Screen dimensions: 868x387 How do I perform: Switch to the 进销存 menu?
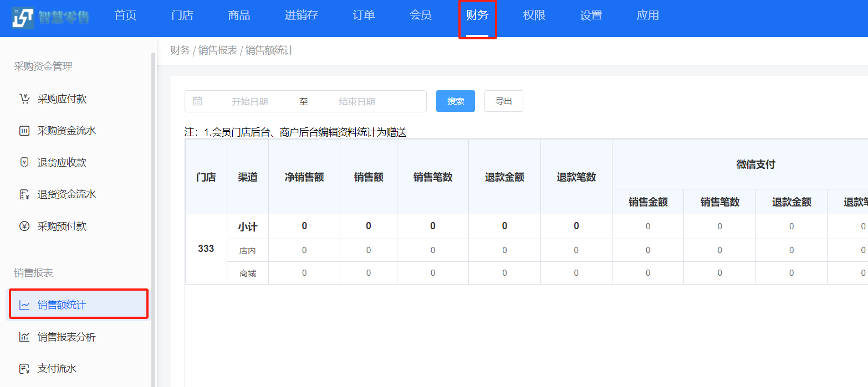tap(301, 16)
